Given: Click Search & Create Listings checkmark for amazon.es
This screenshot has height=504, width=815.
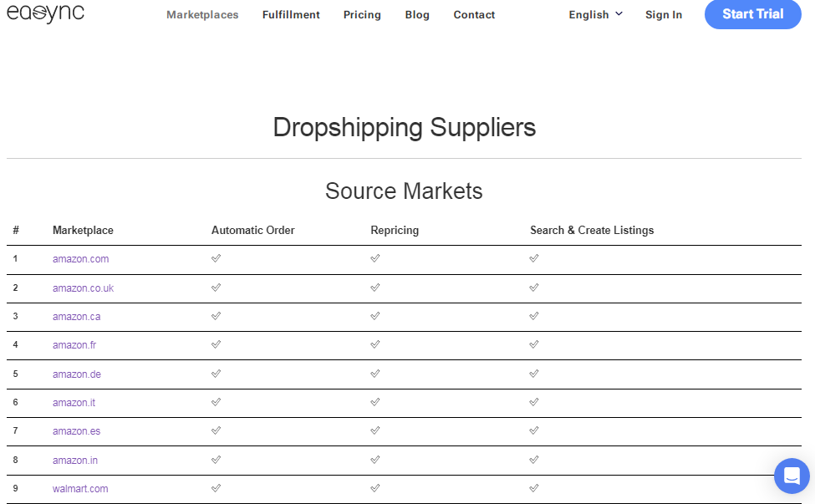Looking at the screenshot, I should (x=534, y=430).
